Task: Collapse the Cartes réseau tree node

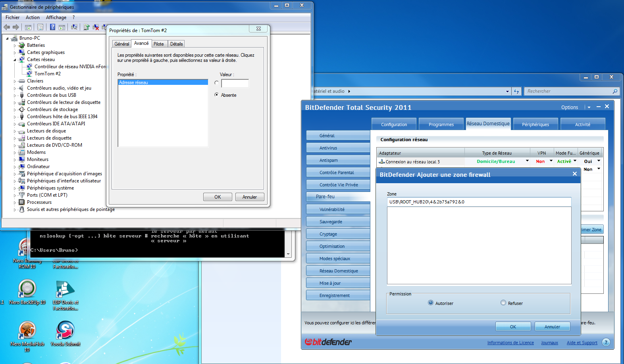Action: tap(15, 60)
